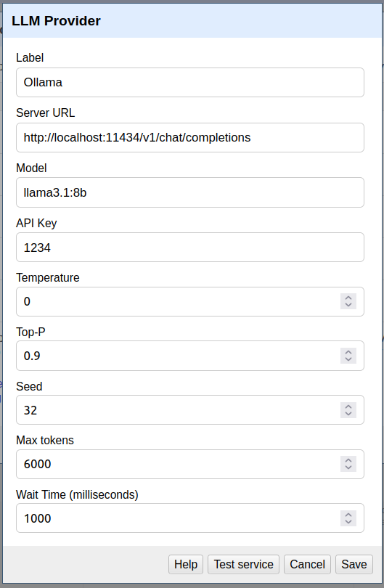Select the Model field with llama3.1:8b
Viewport: 384px width, 588px height.
click(x=190, y=192)
